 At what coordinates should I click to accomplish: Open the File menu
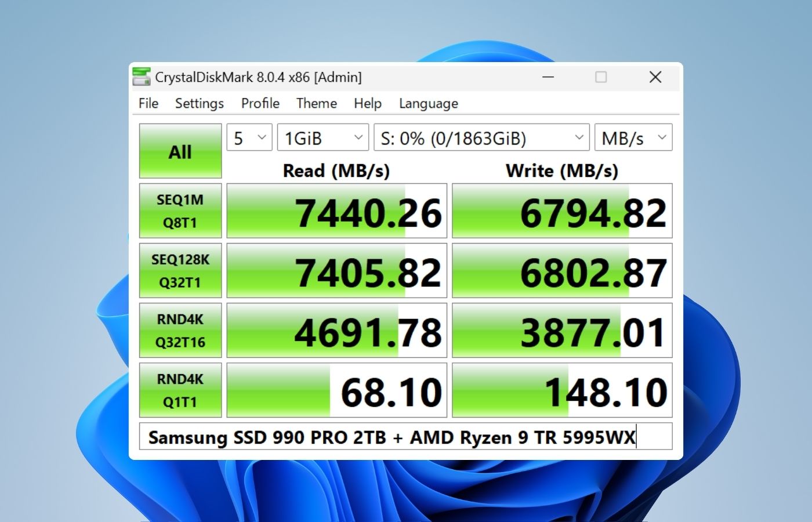pos(148,103)
